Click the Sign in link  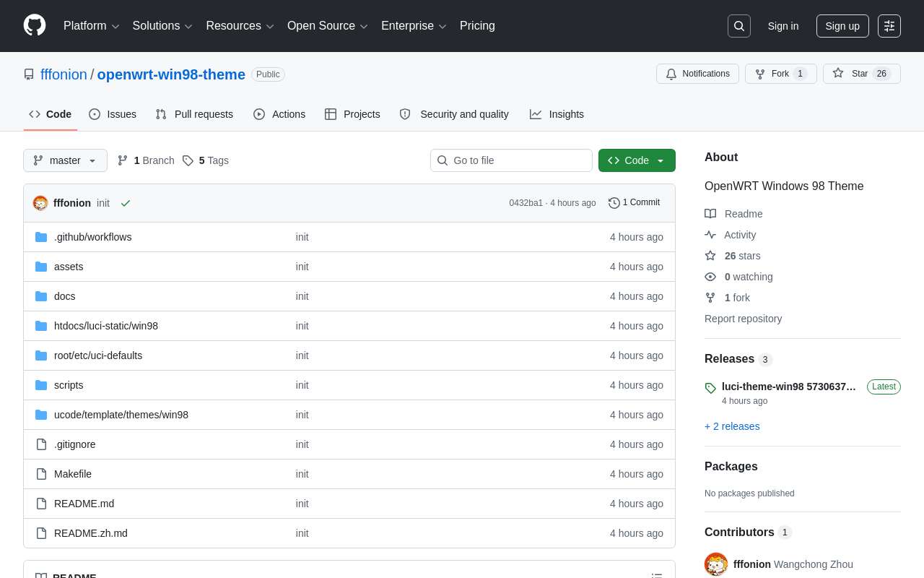783,26
